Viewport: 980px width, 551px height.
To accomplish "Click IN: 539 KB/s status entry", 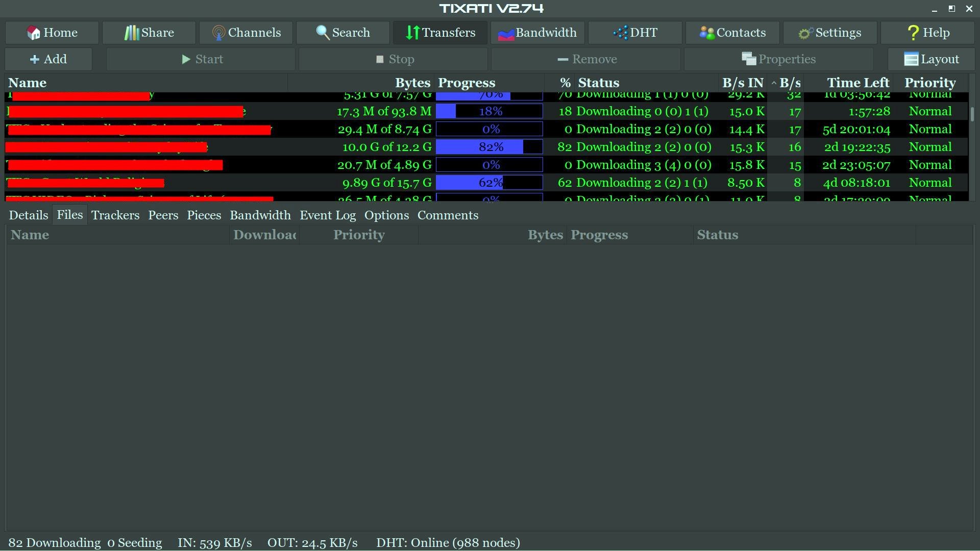I will pos(215,543).
